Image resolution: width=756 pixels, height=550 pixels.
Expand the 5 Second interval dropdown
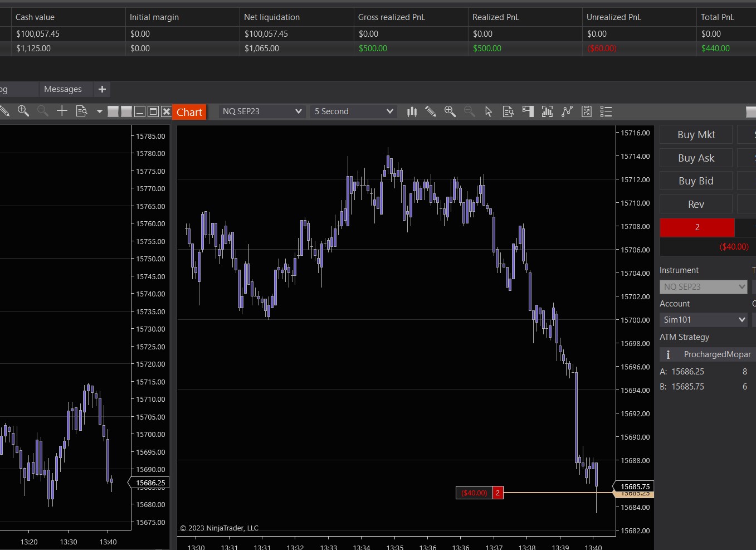pyautogui.click(x=353, y=111)
